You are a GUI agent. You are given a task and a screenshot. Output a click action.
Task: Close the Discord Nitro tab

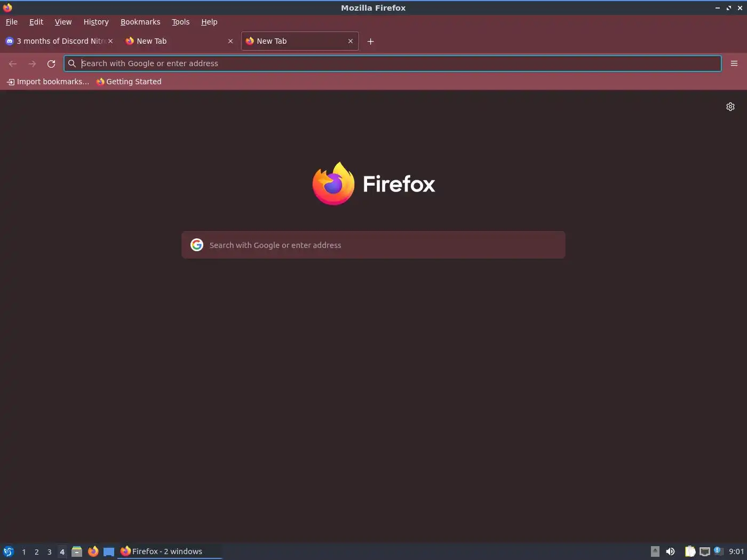pos(110,41)
